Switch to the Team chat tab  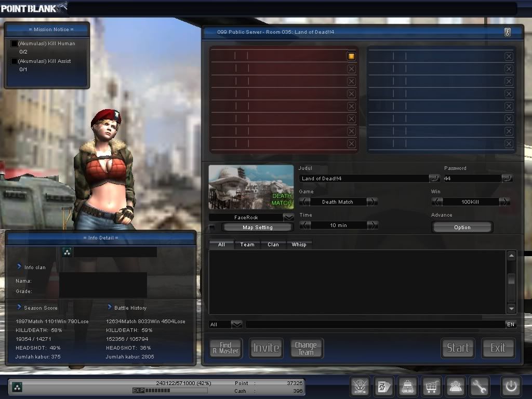coord(247,245)
